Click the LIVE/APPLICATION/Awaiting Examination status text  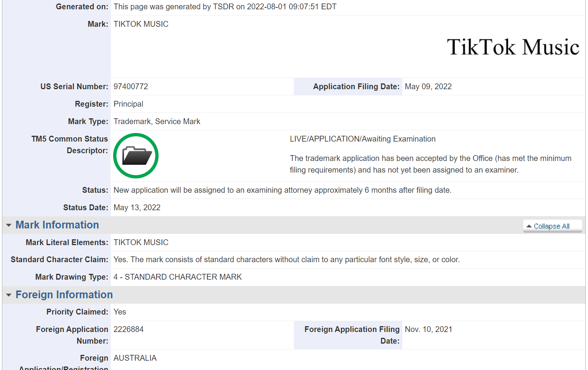[363, 139]
